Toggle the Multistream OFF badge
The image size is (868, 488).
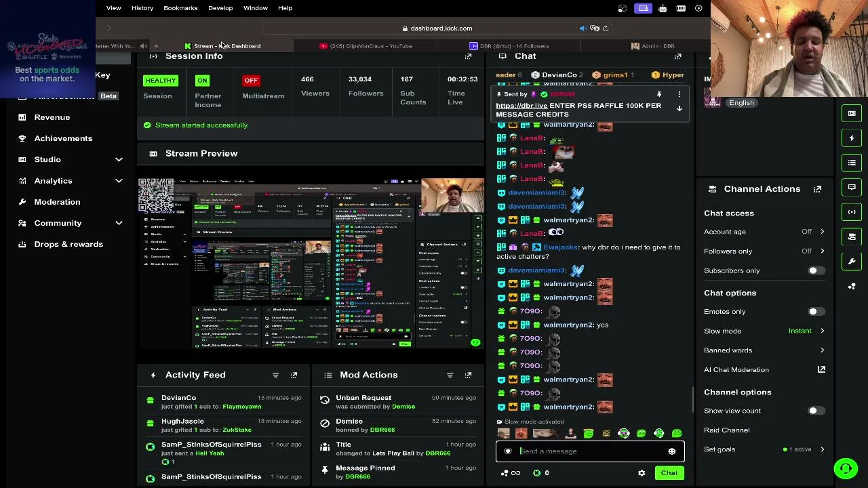pos(251,81)
